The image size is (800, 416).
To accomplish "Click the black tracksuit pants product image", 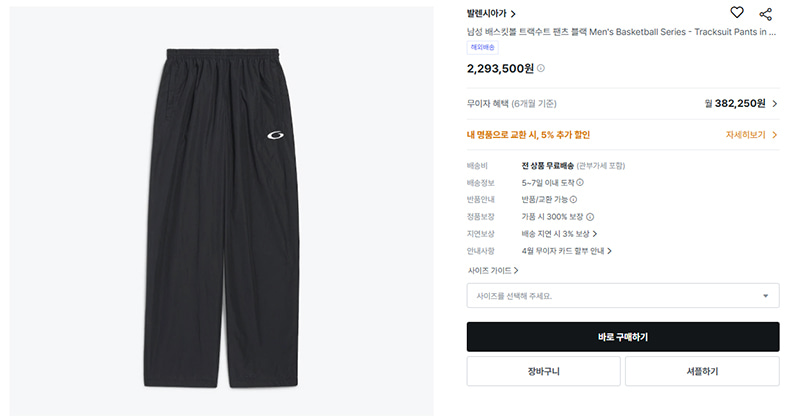I will click(x=224, y=210).
